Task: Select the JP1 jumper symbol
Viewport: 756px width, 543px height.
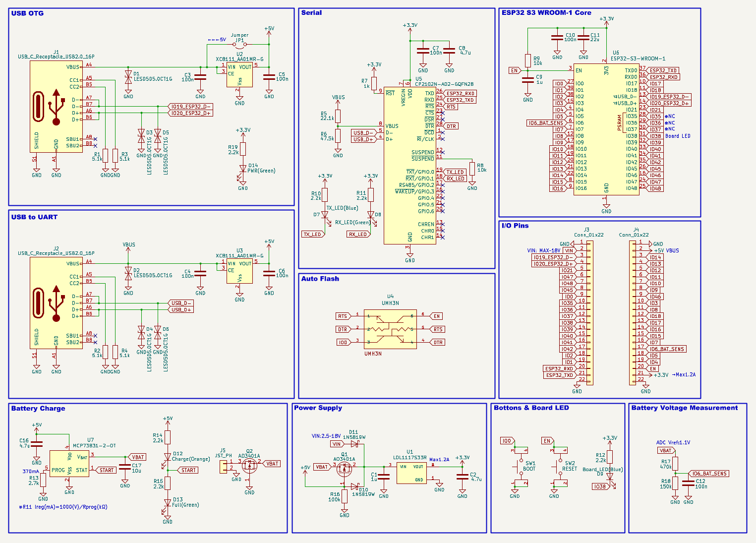Action: click(239, 45)
